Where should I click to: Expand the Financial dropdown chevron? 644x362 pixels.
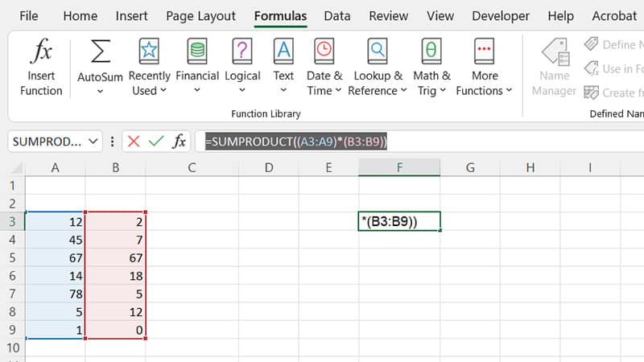(197, 90)
